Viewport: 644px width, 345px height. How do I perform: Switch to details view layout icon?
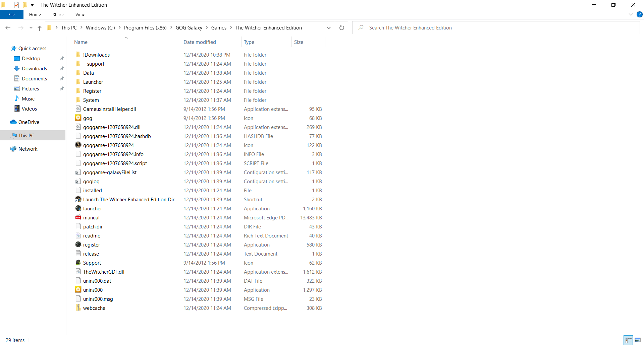coord(628,340)
